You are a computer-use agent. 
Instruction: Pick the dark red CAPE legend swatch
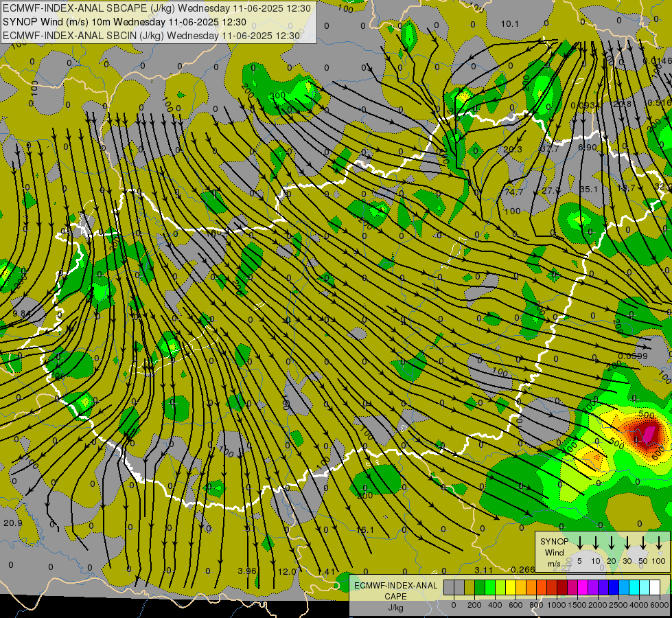(x=562, y=587)
